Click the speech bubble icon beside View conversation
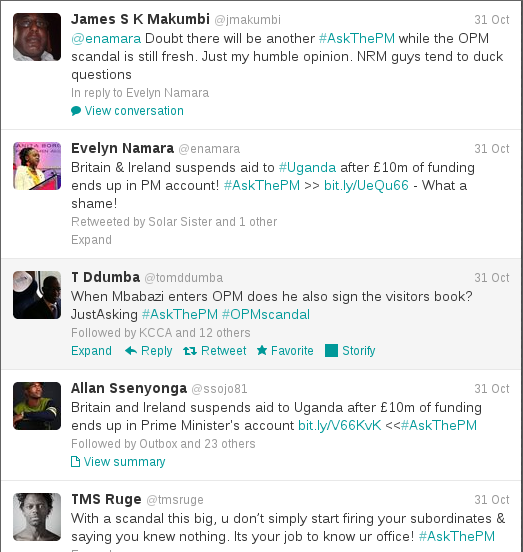523x552 pixels. pyautogui.click(x=76, y=111)
